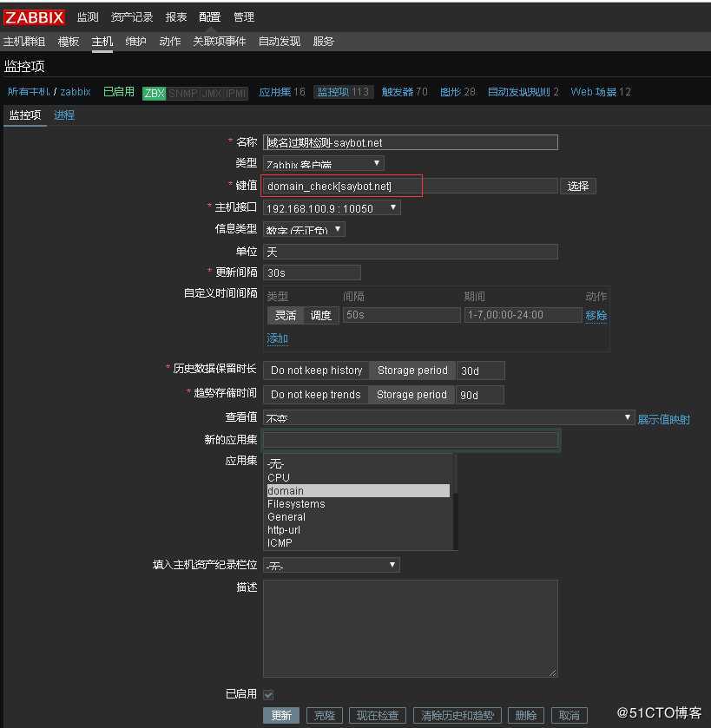This screenshot has width=711, height=728.
Task: Switch to the 进程 tab
Action: pos(64,115)
